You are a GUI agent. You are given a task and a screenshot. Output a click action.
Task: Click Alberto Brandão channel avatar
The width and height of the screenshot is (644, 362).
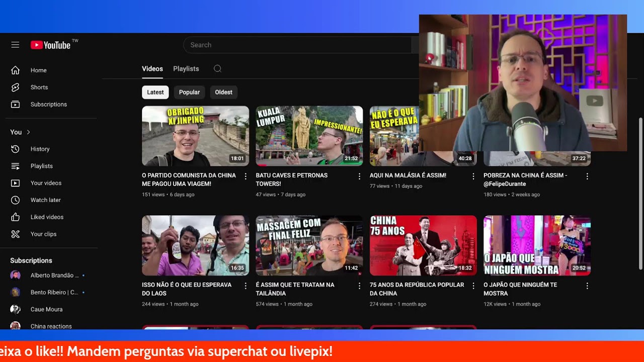15,276
